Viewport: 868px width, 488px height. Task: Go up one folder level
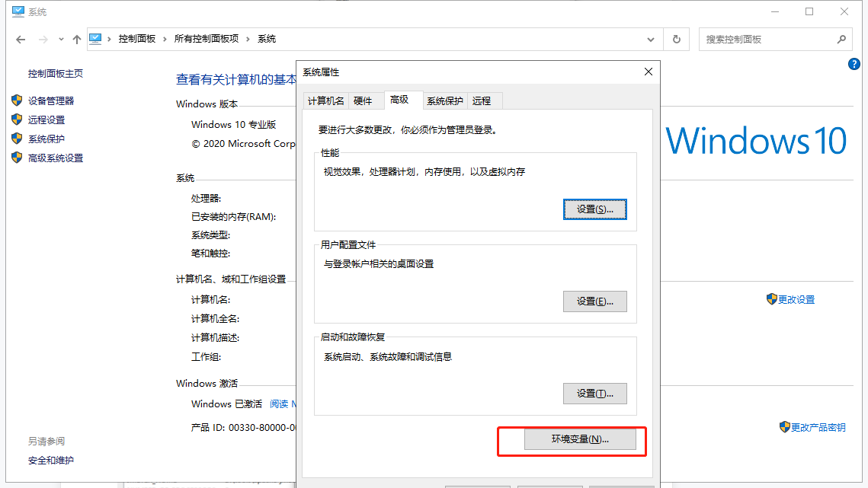click(77, 40)
